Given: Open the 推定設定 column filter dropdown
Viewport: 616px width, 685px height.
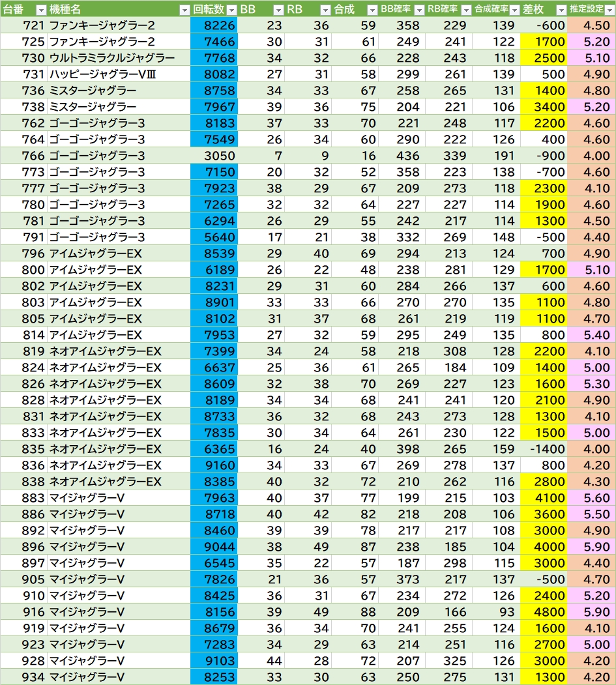Looking at the screenshot, I should point(608,10).
